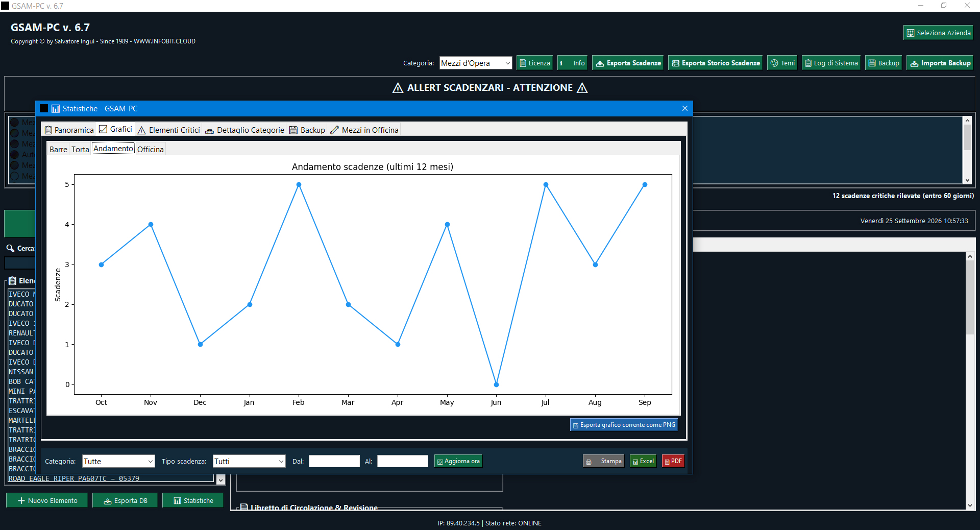Viewport: 980px width, 530px height.
Task: Click the Backup button in main toolbar
Action: coord(883,63)
